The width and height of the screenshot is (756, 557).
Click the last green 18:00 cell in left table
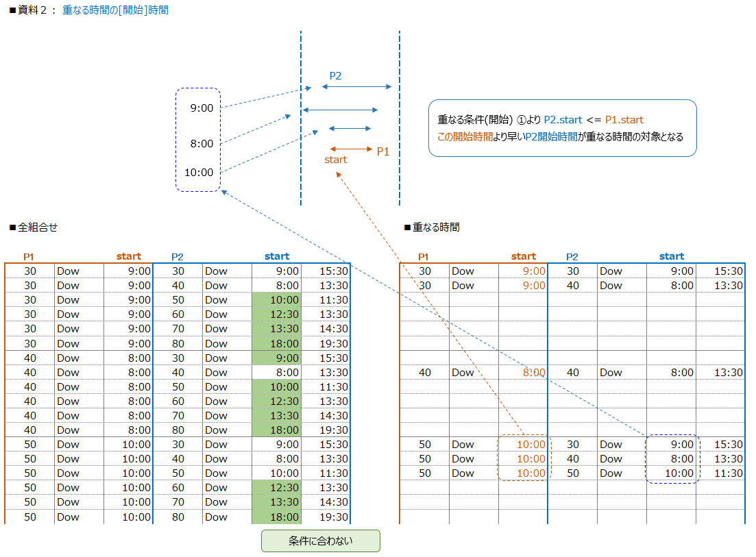(277, 517)
